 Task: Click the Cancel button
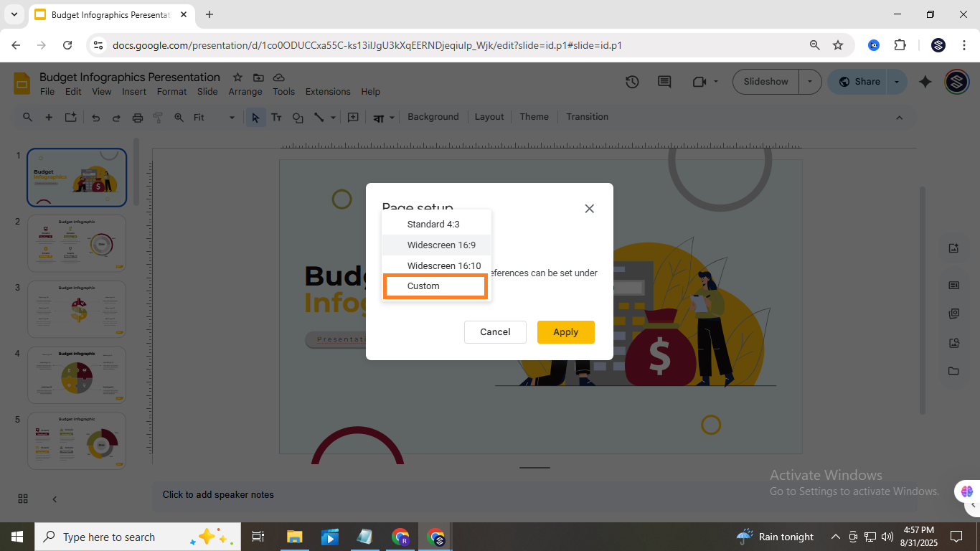495,332
